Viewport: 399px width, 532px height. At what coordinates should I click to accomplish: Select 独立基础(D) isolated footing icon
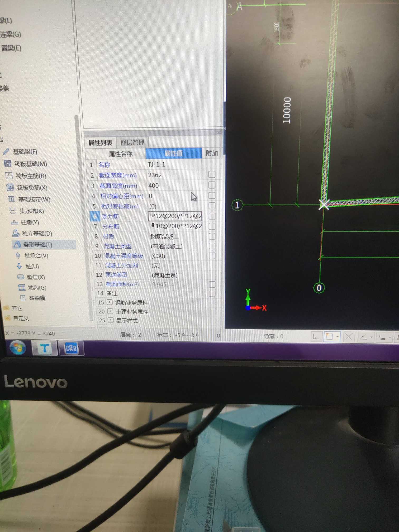16,233
